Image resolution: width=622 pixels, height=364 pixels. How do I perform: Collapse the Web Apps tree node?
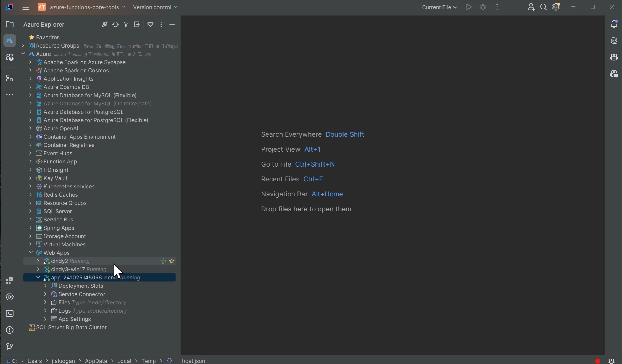[x=31, y=253]
